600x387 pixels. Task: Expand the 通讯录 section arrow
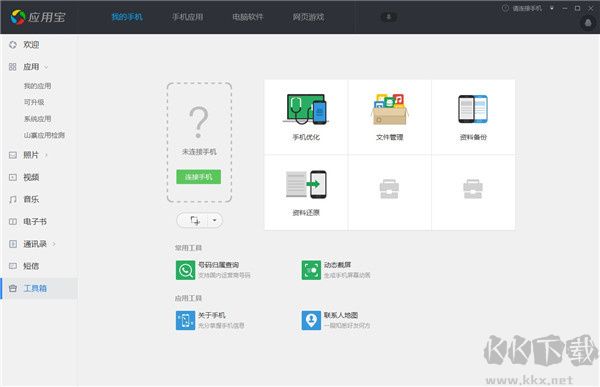[54, 244]
